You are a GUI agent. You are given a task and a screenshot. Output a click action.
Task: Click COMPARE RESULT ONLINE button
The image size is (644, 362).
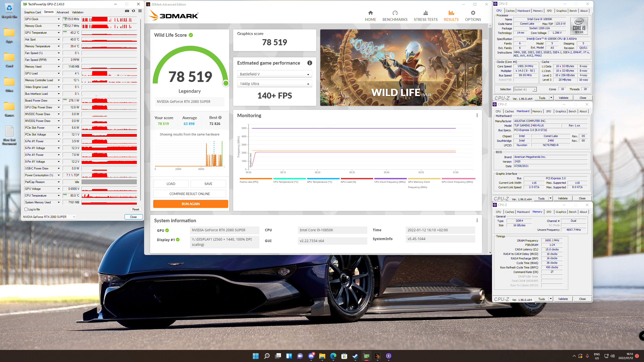point(189,194)
